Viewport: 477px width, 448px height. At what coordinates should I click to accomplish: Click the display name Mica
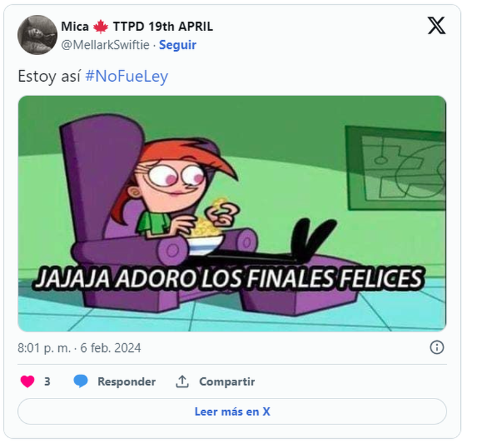coord(75,27)
